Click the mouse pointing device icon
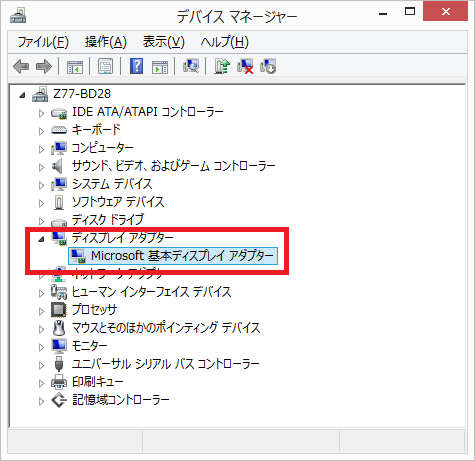The height and width of the screenshot is (461, 475). pos(59,328)
